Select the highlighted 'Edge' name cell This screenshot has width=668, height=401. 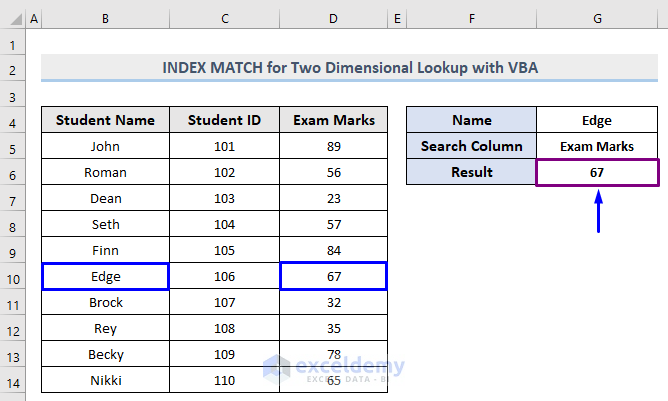[x=105, y=276]
